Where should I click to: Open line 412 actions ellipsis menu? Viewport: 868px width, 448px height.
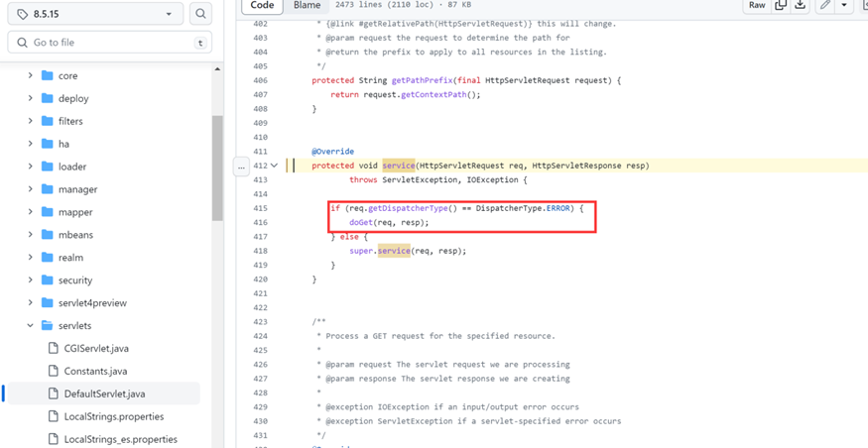tap(241, 166)
